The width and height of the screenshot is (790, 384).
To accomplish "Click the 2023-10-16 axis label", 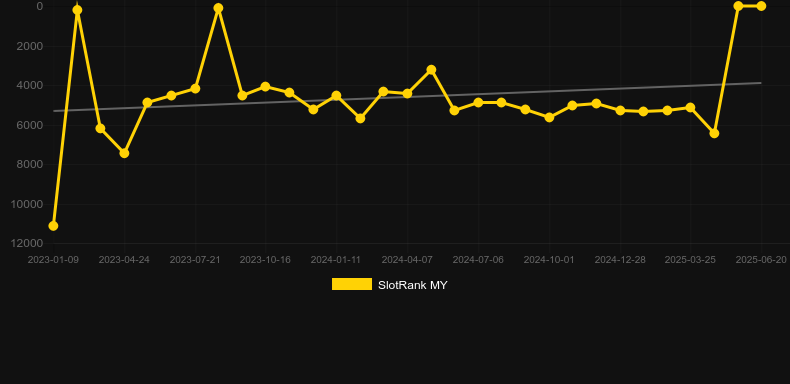I will pyautogui.click(x=265, y=260).
